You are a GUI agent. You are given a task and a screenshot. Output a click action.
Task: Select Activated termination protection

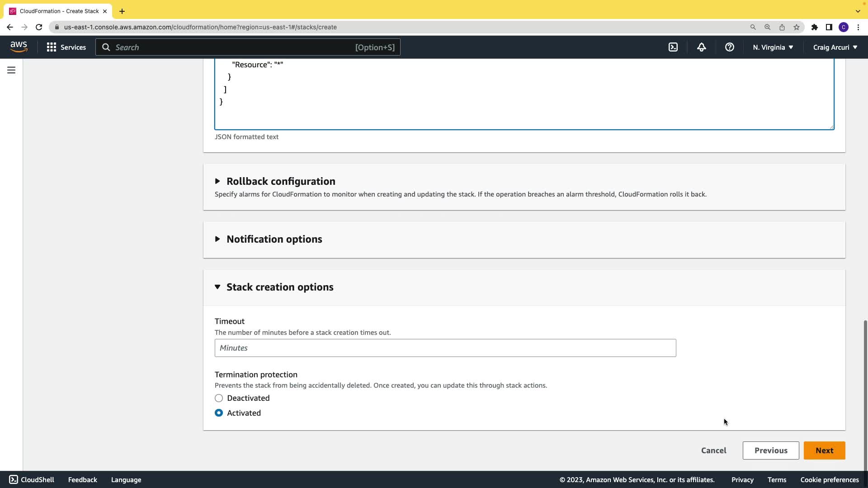click(219, 413)
